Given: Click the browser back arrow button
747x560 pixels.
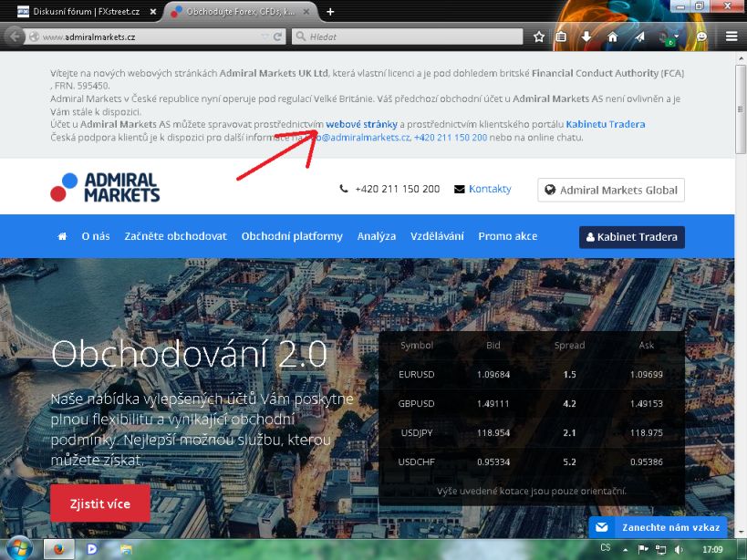Looking at the screenshot, I should [x=15, y=36].
